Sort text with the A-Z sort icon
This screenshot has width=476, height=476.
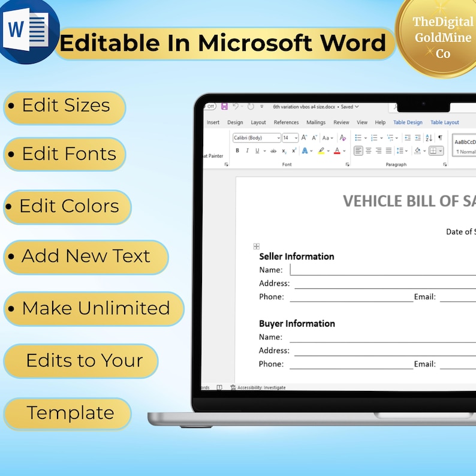pos(429,137)
